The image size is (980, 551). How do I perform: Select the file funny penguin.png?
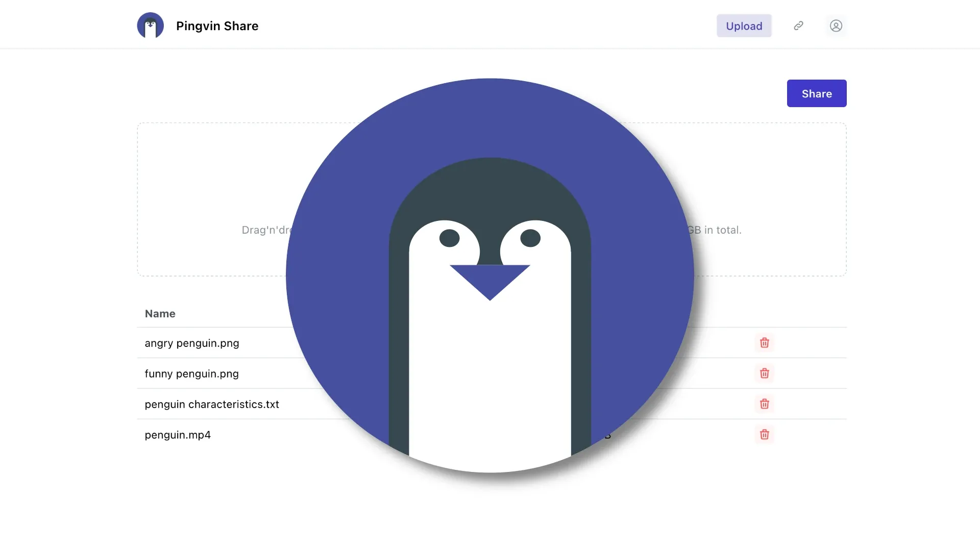tap(191, 373)
